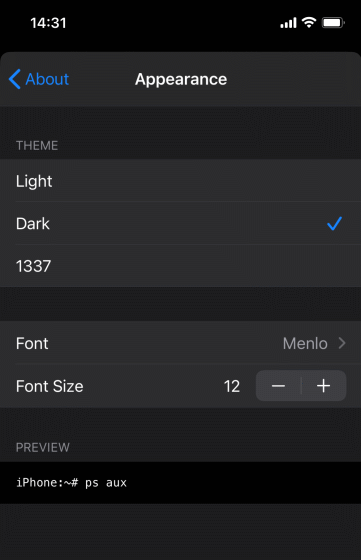Tap the THEME section header
The image size is (361, 560).
[x=37, y=145]
